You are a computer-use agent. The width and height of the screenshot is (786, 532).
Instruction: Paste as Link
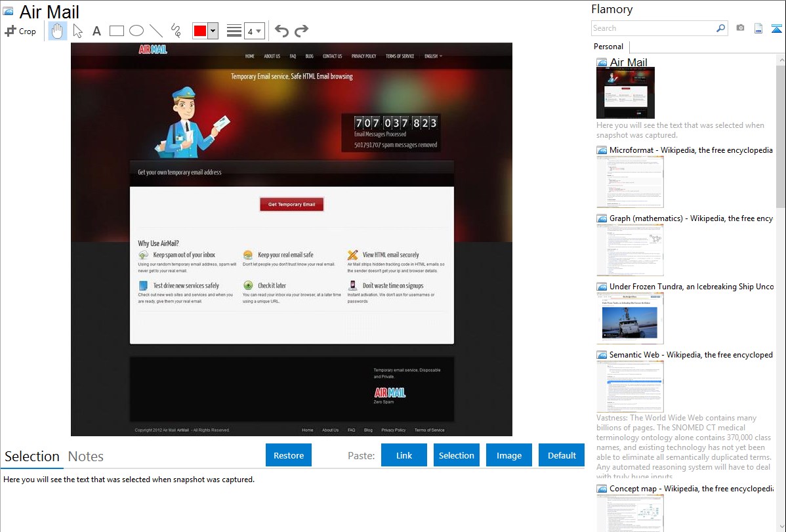404,455
